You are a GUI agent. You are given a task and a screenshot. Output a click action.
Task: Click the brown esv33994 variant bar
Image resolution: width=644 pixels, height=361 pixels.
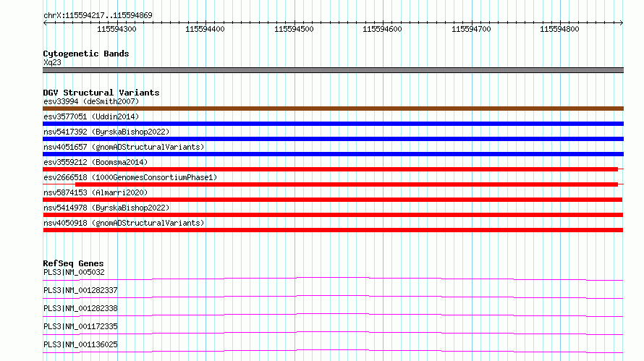click(x=333, y=109)
